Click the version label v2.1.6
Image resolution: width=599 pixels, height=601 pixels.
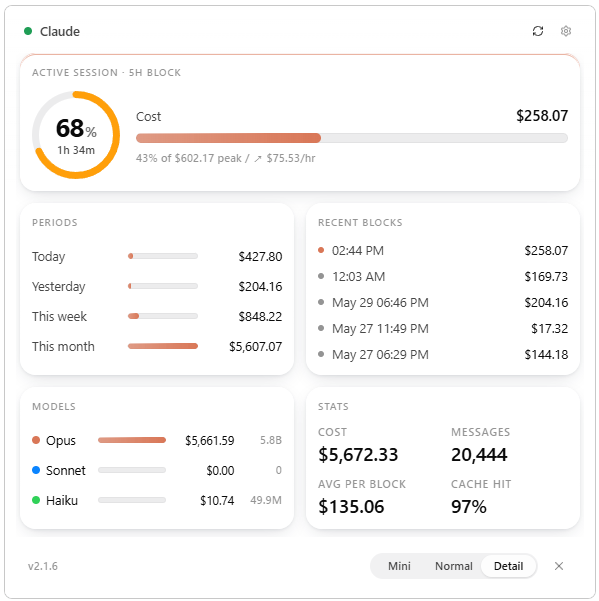43,566
